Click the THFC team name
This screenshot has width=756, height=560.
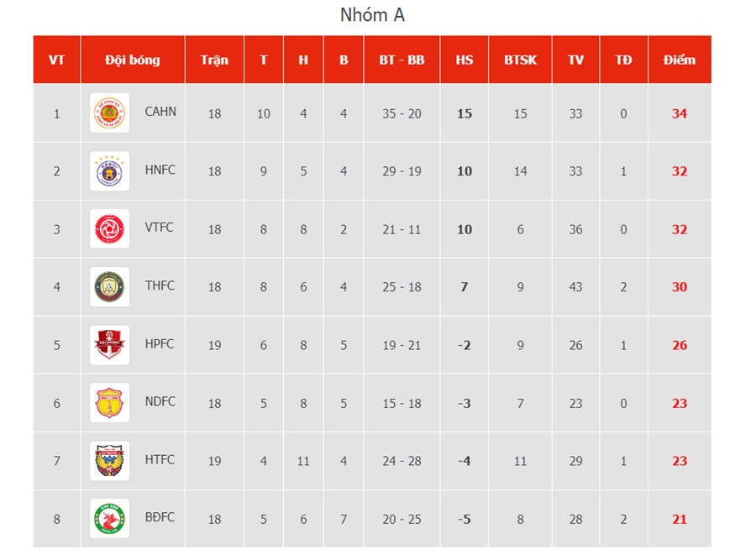pos(160,285)
